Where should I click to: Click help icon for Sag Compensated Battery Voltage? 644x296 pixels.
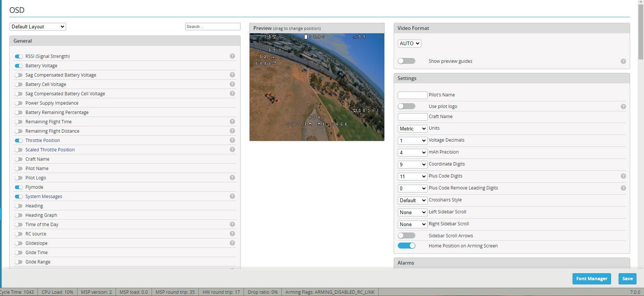[x=232, y=75]
